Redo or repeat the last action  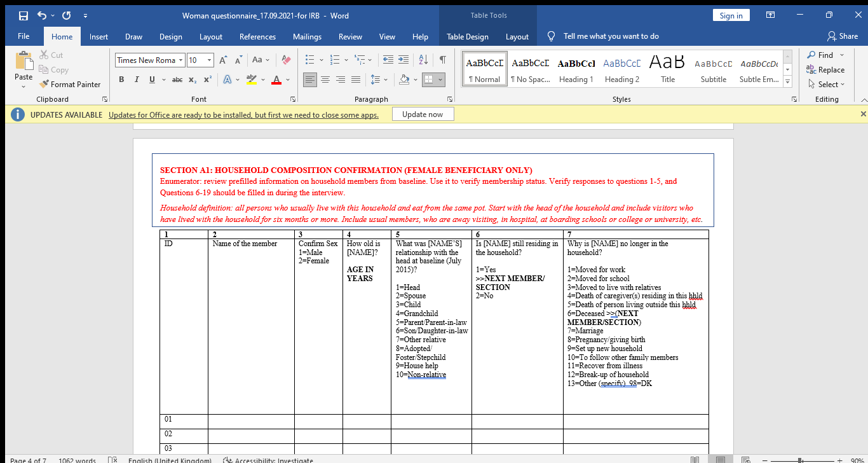67,15
